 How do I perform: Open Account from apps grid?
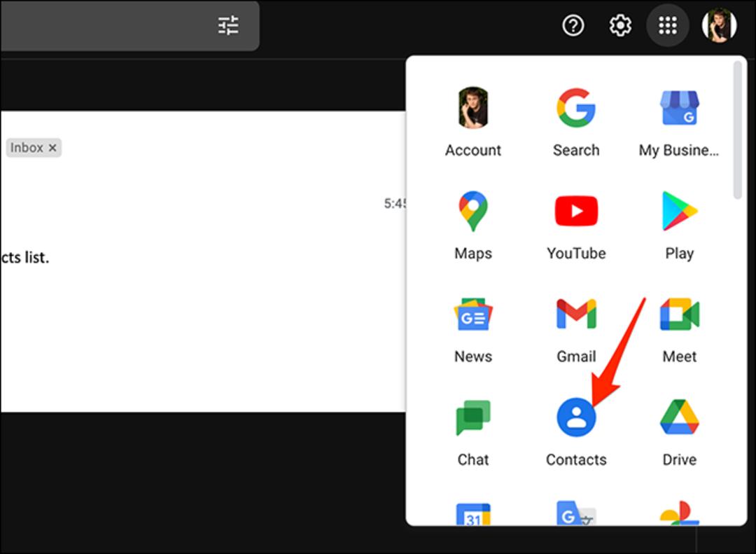(473, 123)
